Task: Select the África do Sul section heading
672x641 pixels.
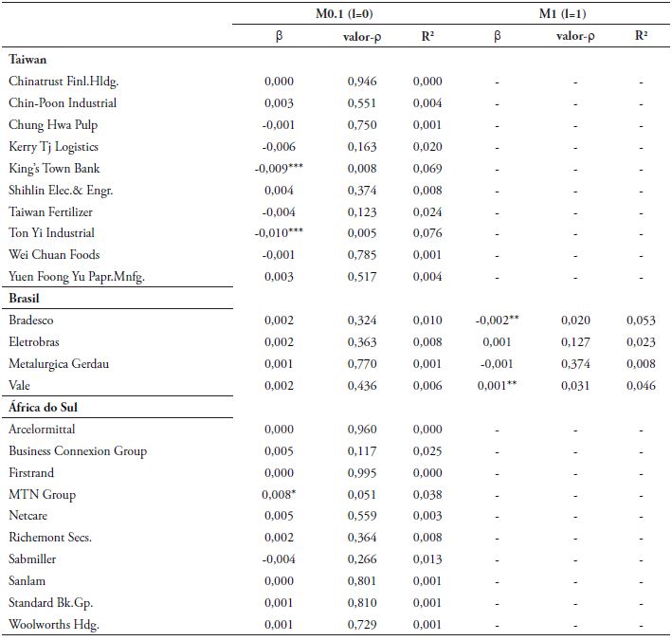Action: [x=45, y=407]
